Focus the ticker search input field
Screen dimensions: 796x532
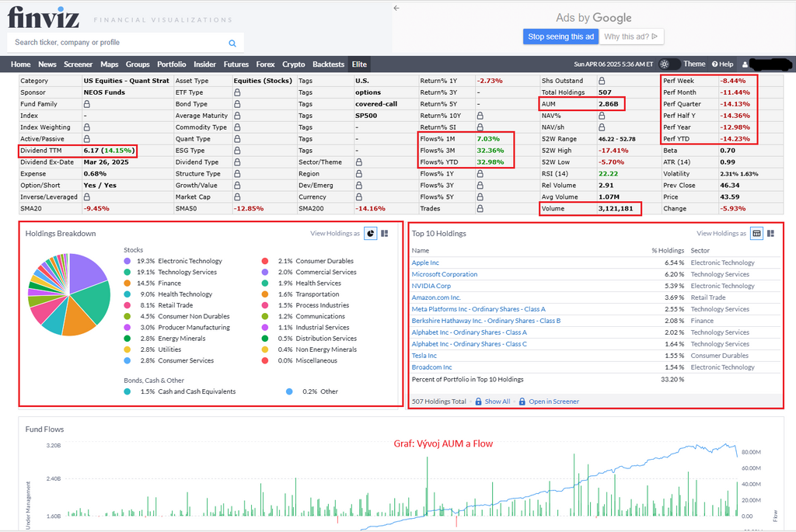(x=117, y=43)
